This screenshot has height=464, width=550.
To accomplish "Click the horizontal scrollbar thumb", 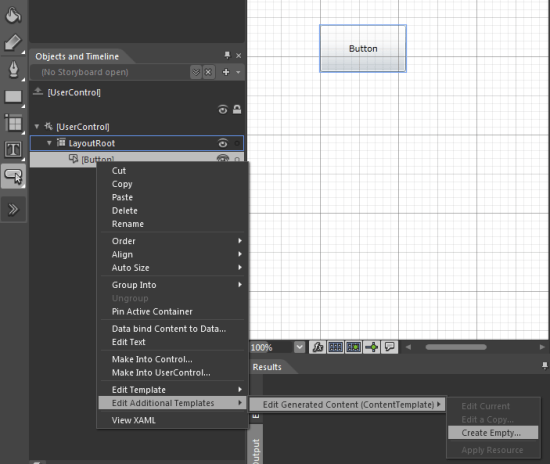I will tap(456, 347).
